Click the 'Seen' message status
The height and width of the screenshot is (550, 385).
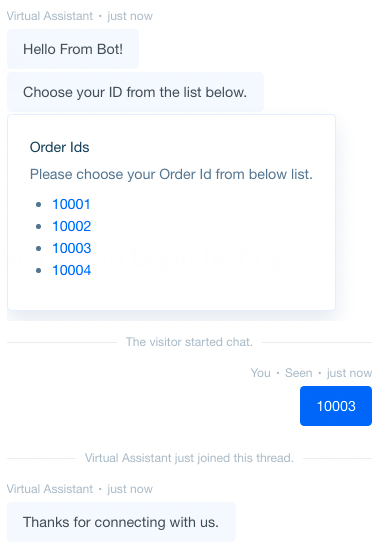298,373
